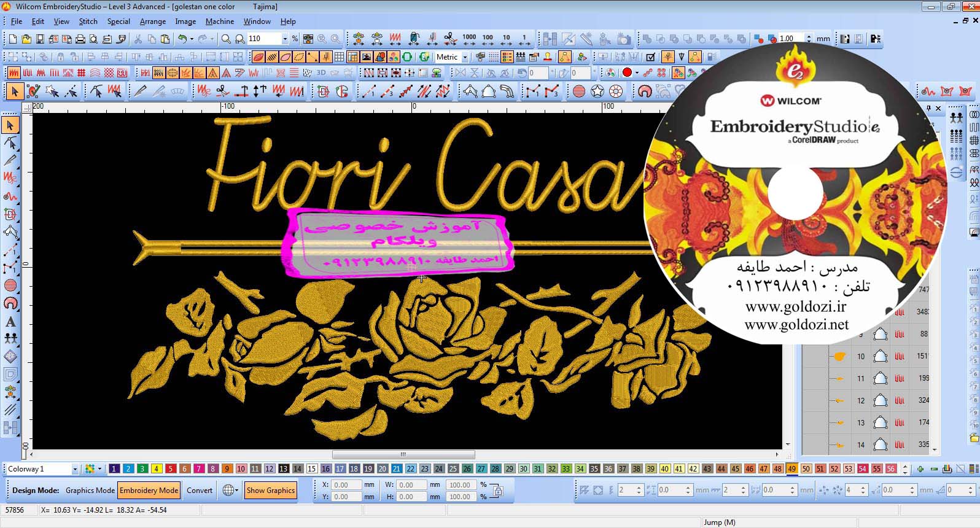The width and height of the screenshot is (980, 528).
Task: Paste with the clipboard icon
Action: click(165, 39)
